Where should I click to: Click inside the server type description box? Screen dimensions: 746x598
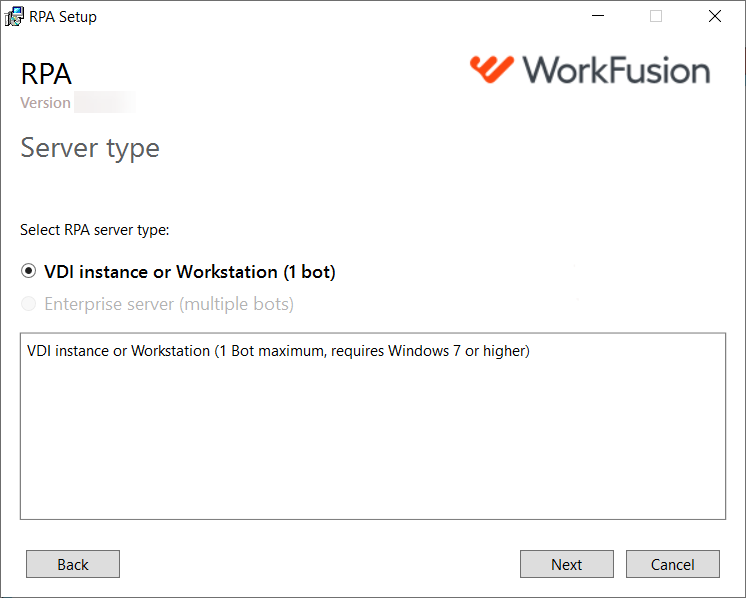pos(373,426)
